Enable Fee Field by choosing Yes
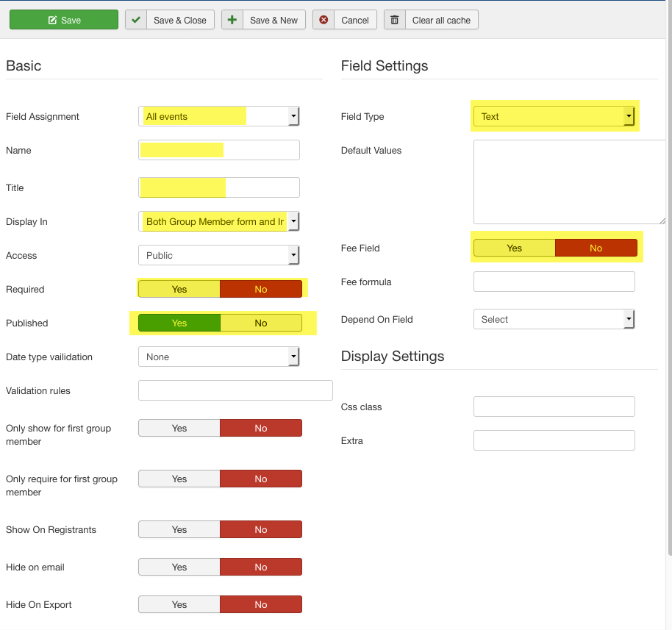The height and width of the screenshot is (630, 672). [515, 248]
